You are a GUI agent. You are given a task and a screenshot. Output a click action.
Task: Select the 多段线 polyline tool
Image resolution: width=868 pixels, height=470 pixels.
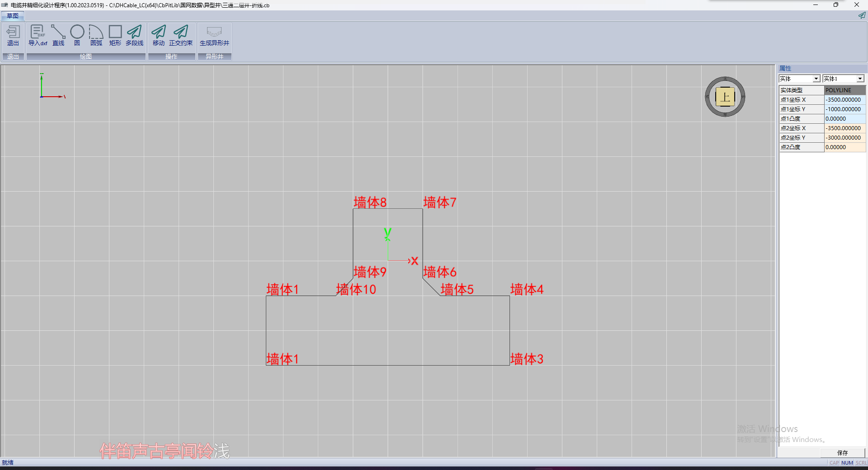click(134, 36)
